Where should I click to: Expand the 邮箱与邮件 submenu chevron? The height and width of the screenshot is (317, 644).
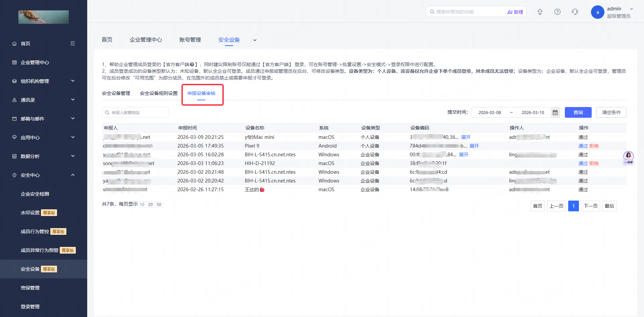pos(73,118)
